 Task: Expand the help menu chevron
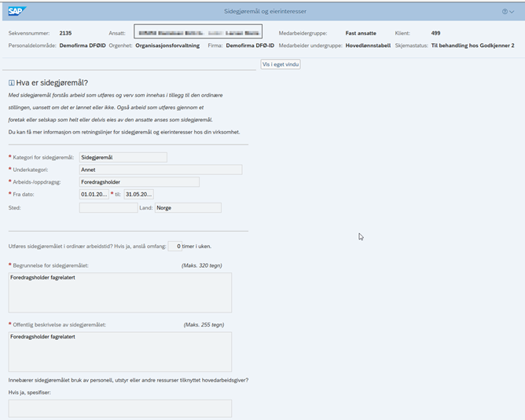click(512, 12)
